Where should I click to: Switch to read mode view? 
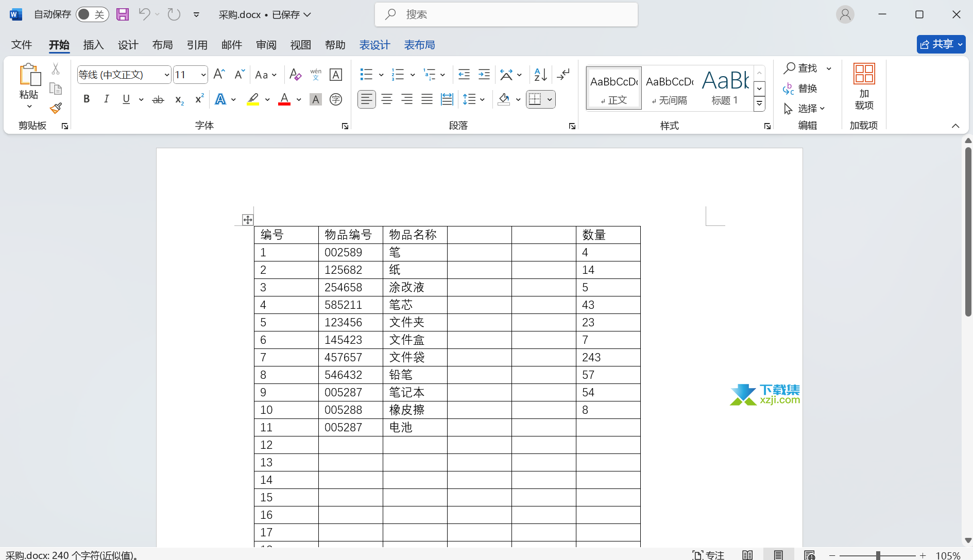pos(747,554)
